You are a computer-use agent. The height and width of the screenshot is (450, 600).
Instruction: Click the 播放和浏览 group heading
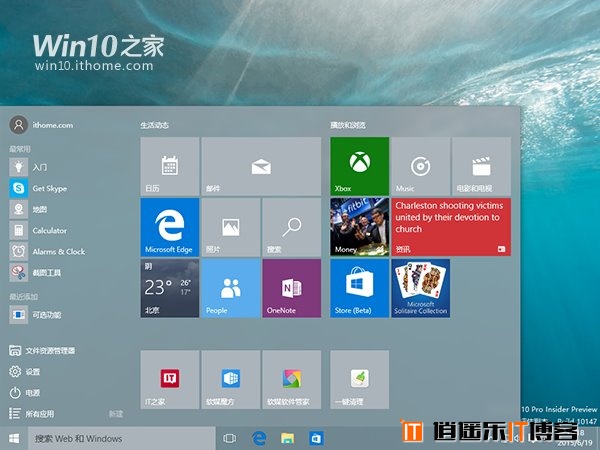348,125
